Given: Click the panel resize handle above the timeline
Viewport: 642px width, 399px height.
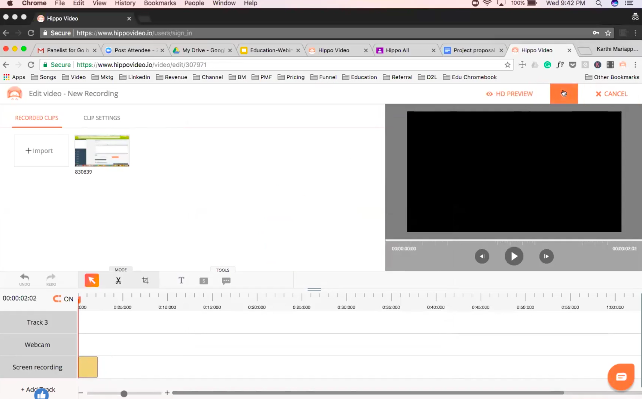Looking at the screenshot, I should click(314, 289).
